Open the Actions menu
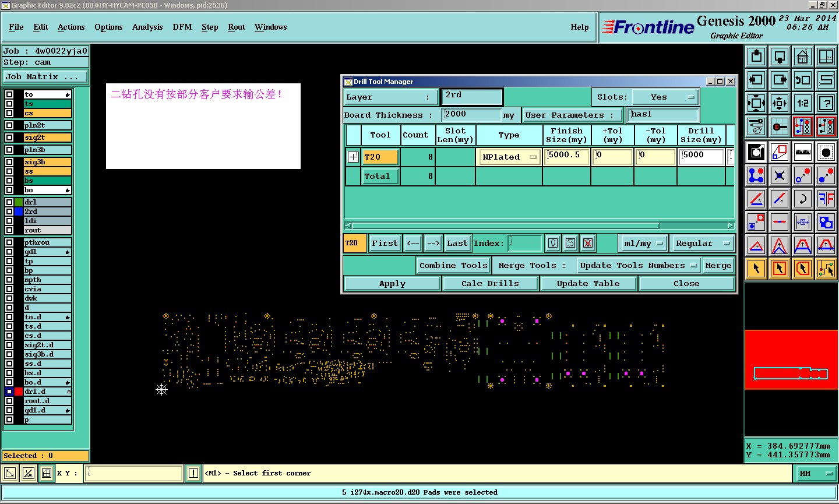 (x=71, y=27)
